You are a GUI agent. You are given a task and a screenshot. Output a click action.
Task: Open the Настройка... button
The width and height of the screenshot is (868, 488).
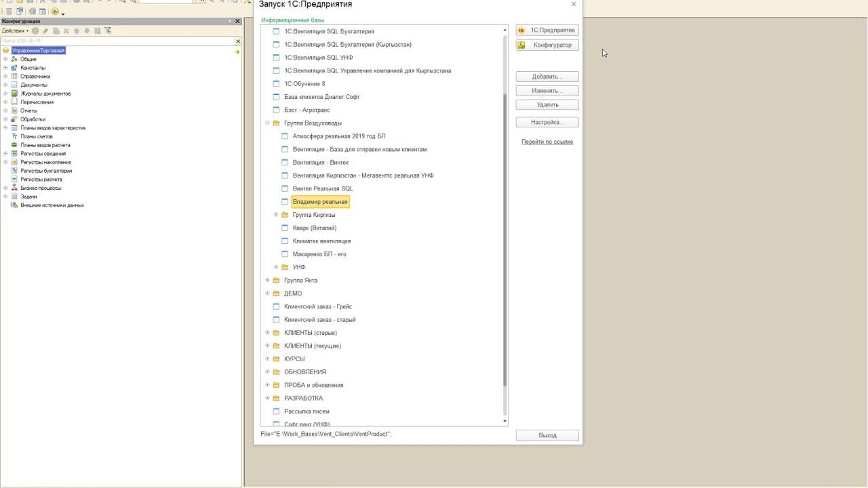(547, 123)
